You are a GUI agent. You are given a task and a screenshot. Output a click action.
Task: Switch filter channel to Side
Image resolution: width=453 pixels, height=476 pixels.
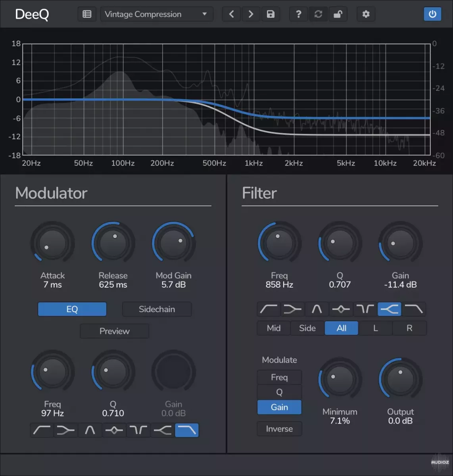(x=307, y=328)
